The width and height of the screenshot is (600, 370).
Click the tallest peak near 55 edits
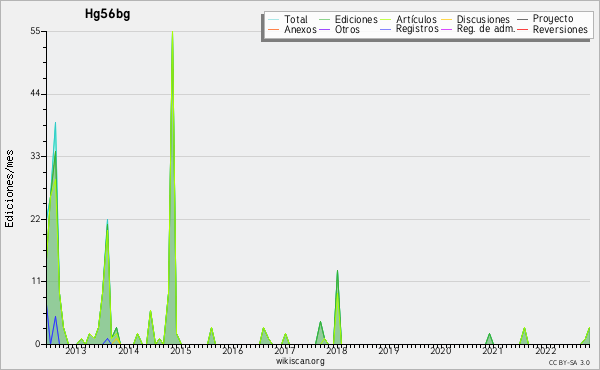coord(173,32)
